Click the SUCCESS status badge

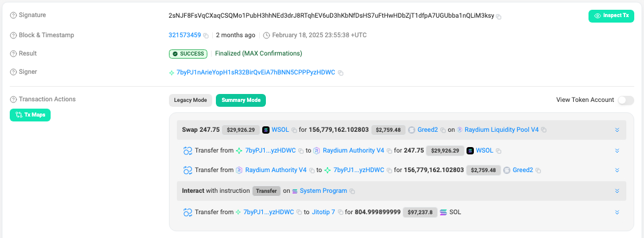pyautogui.click(x=188, y=54)
